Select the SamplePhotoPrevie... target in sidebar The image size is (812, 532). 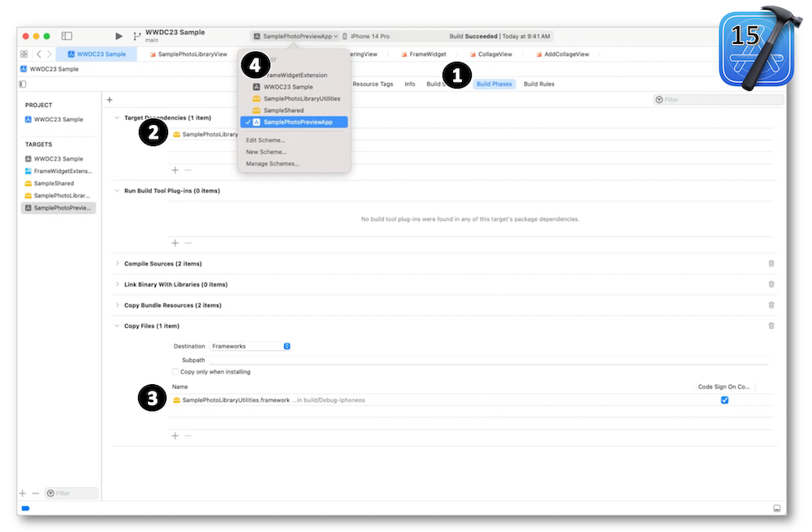pos(58,208)
